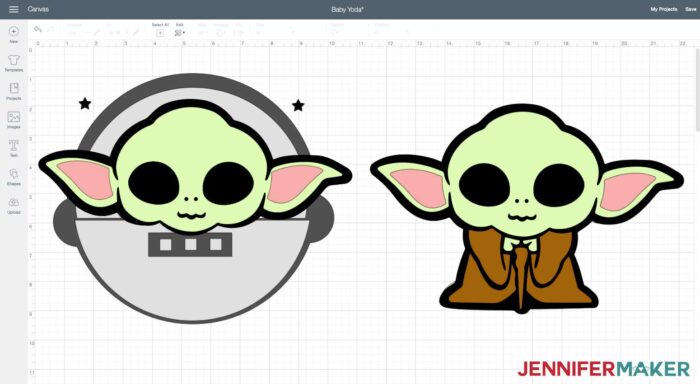Start a New project from the sidebar

tap(14, 34)
